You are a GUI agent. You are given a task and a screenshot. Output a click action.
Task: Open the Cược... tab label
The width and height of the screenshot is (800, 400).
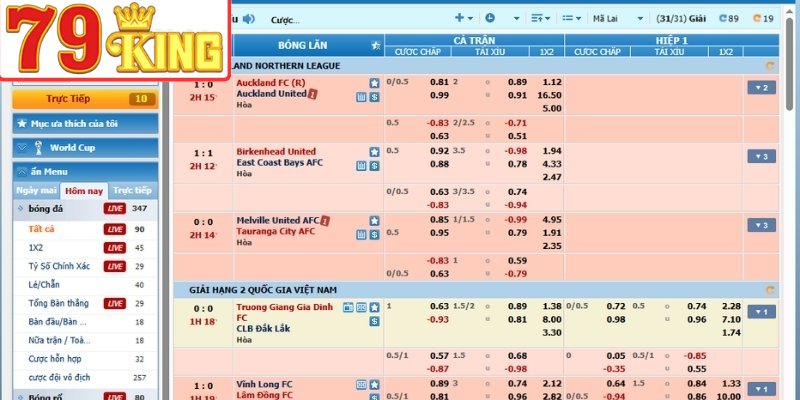pos(285,20)
